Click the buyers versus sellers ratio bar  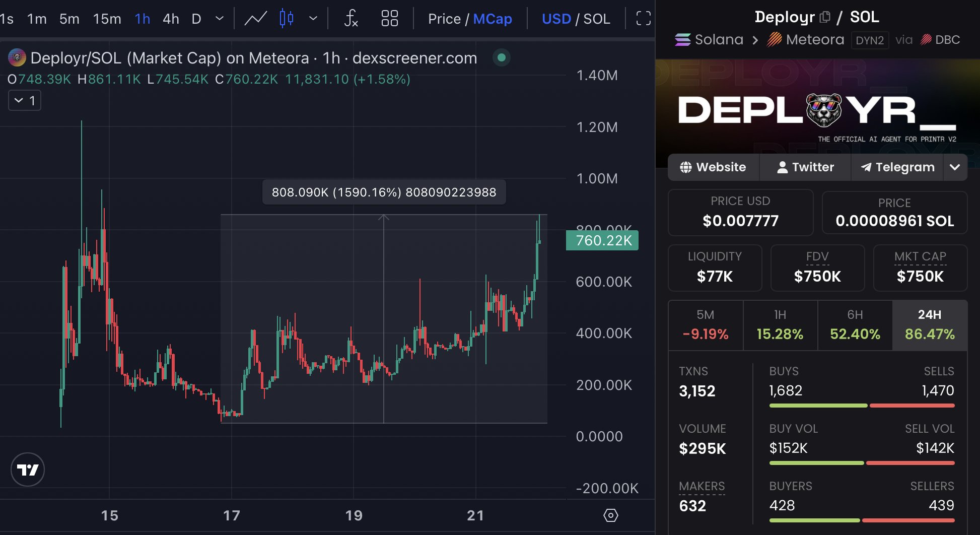[x=862, y=520]
